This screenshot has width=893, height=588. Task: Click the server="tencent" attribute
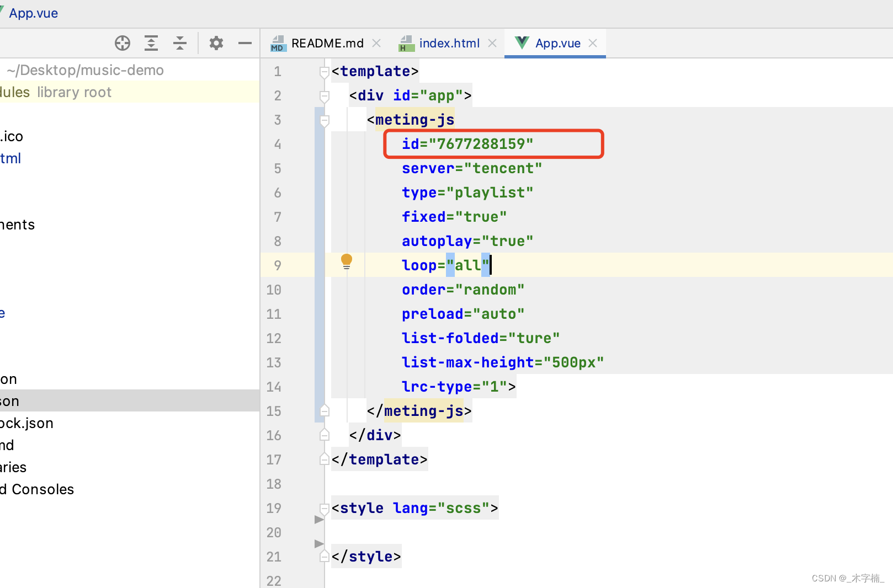pos(472,168)
